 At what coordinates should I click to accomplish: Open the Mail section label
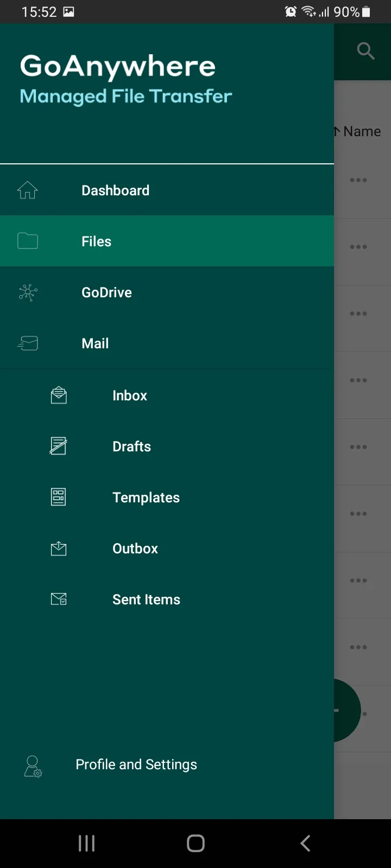coord(95,343)
